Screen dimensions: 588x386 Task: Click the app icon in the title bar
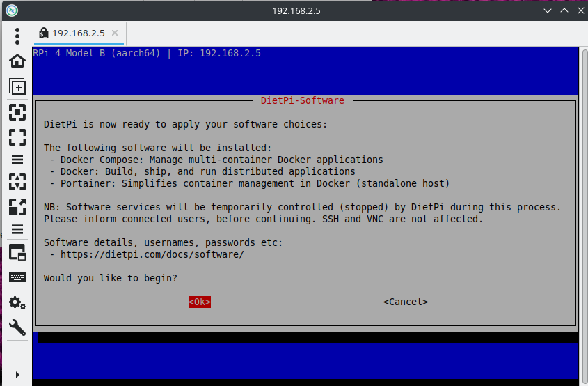(x=12, y=10)
